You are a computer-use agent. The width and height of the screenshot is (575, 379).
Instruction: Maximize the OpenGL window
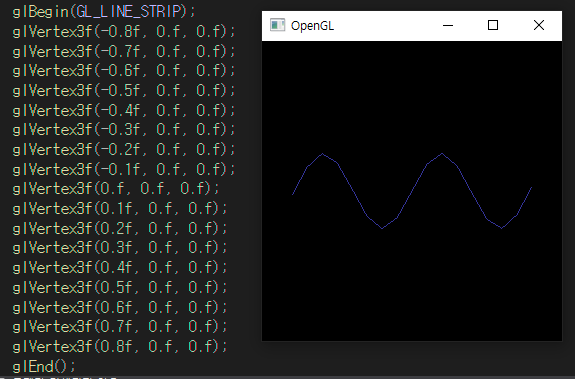pos(493,25)
